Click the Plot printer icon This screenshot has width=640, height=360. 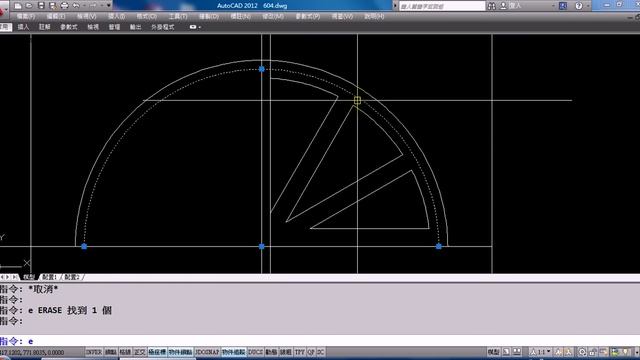tap(64, 6)
